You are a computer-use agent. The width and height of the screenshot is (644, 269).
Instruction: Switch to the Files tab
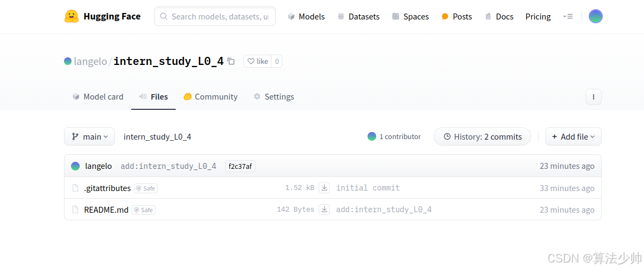tap(153, 97)
